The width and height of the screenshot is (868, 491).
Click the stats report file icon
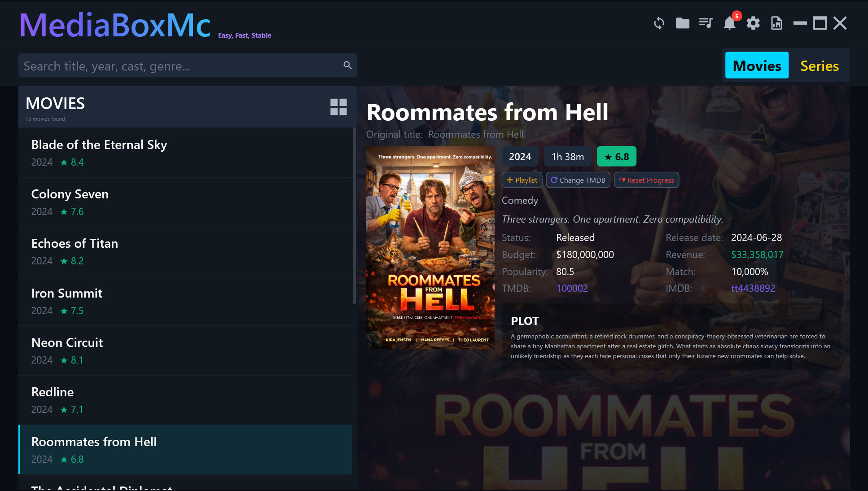(x=776, y=23)
